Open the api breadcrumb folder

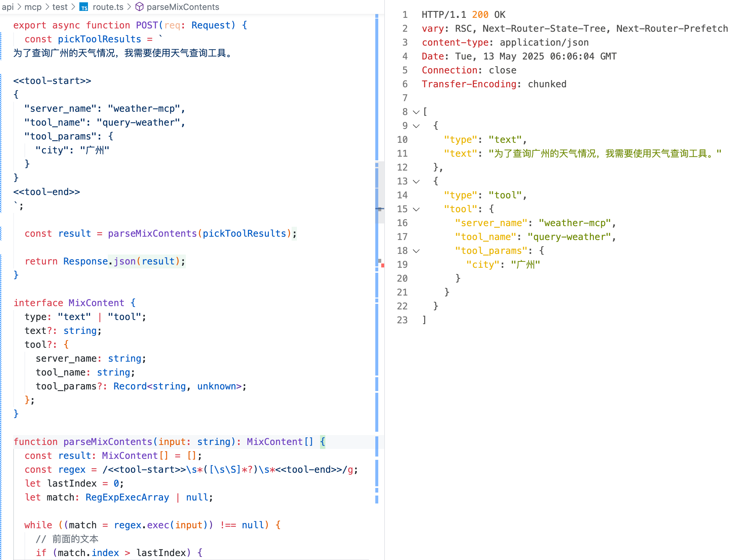[8, 7]
